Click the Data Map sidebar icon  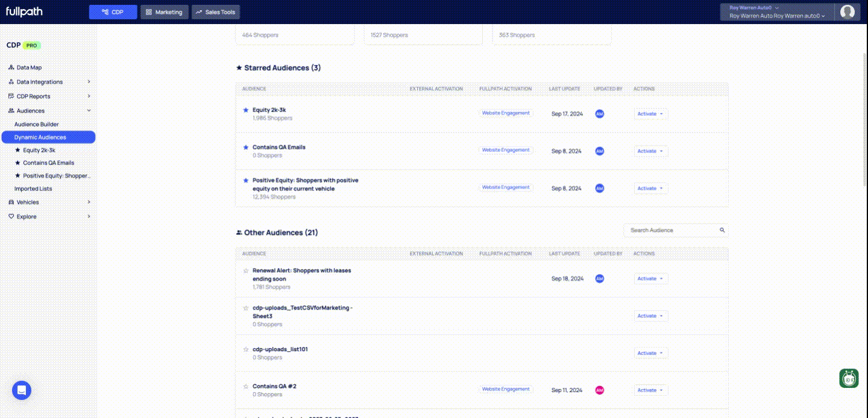[x=11, y=67]
